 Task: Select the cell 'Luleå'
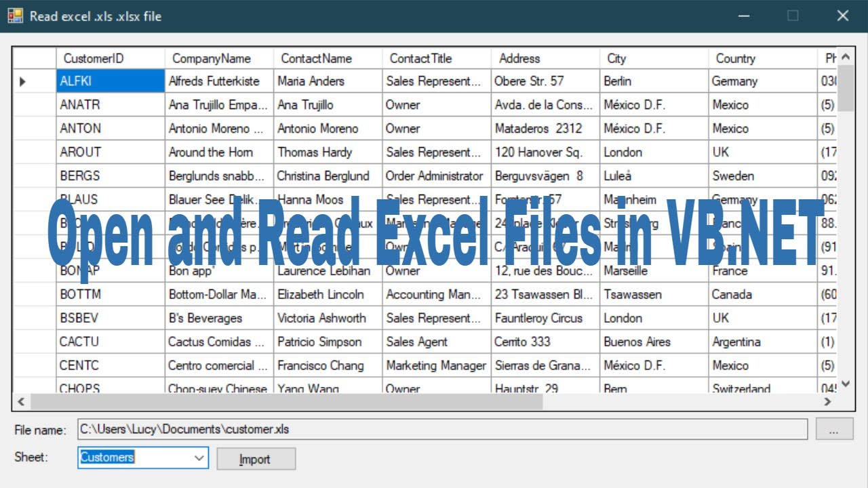tap(654, 176)
